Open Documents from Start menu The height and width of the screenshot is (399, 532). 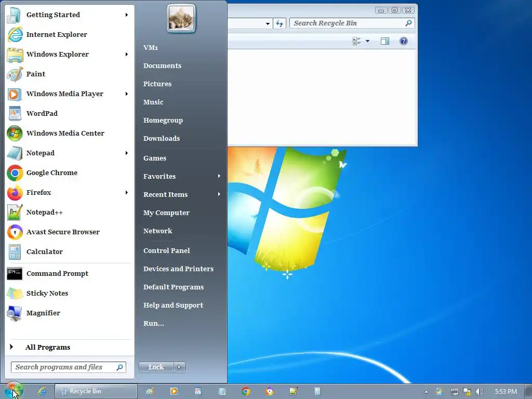click(x=162, y=65)
